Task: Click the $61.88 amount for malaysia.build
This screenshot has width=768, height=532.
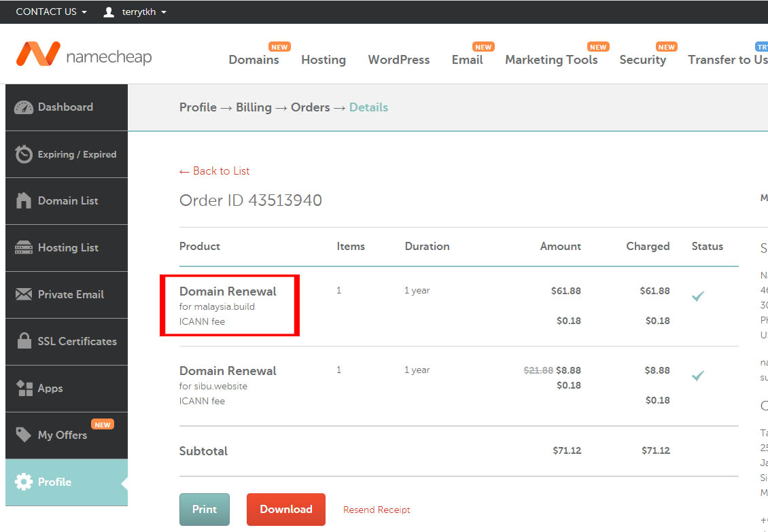Action: (x=565, y=291)
